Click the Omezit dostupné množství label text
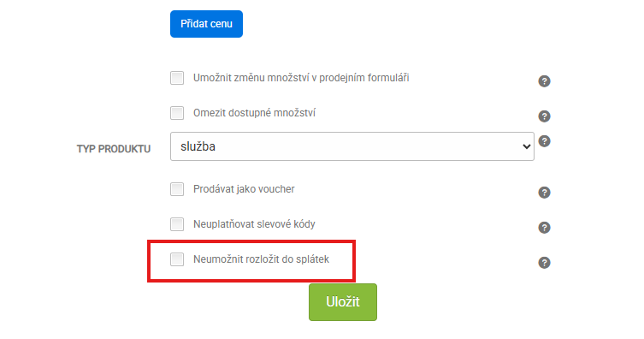 pos(254,113)
